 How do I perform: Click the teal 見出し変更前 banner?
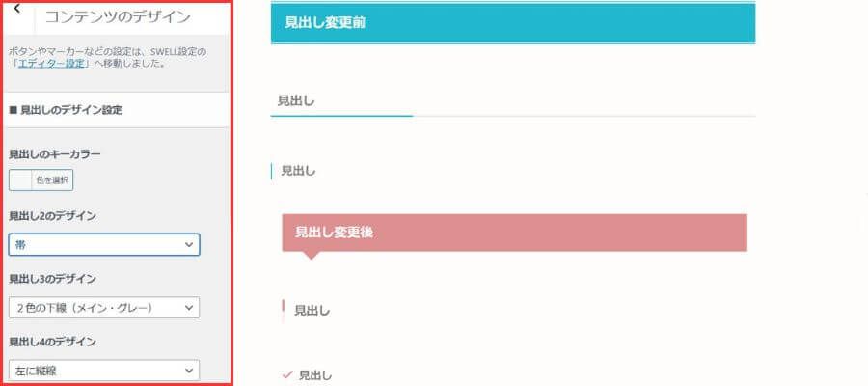tap(512, 22)
